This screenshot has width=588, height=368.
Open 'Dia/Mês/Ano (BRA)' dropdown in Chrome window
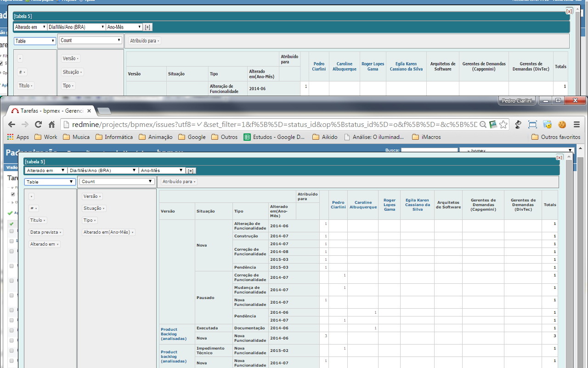pos(103,170)
